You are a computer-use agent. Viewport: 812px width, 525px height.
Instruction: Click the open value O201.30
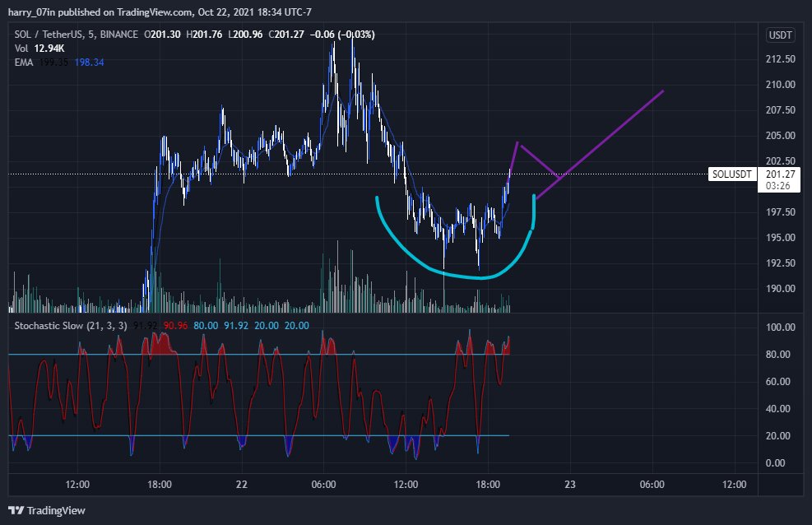162,35
